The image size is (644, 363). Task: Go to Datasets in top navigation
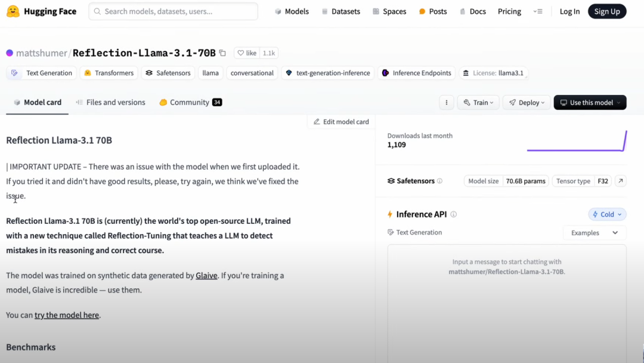[x=341, y=11]
